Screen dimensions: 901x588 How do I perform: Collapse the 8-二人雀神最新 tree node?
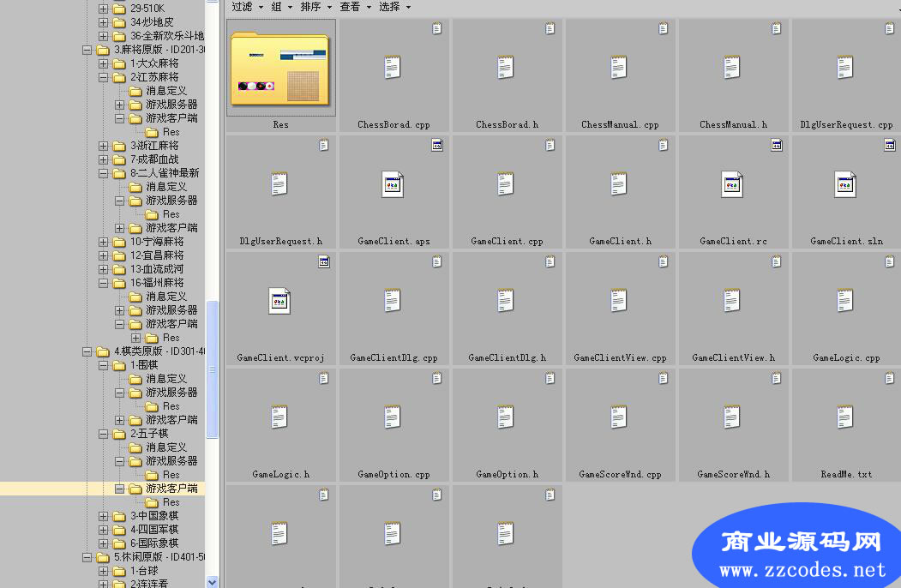pos(103,174)
